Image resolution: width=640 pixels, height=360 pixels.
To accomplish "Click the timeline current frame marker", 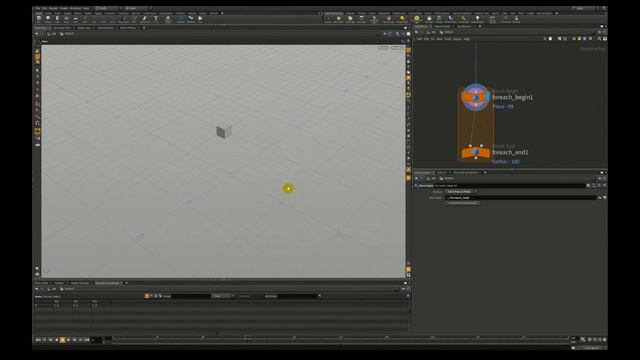I will point(246,338).
